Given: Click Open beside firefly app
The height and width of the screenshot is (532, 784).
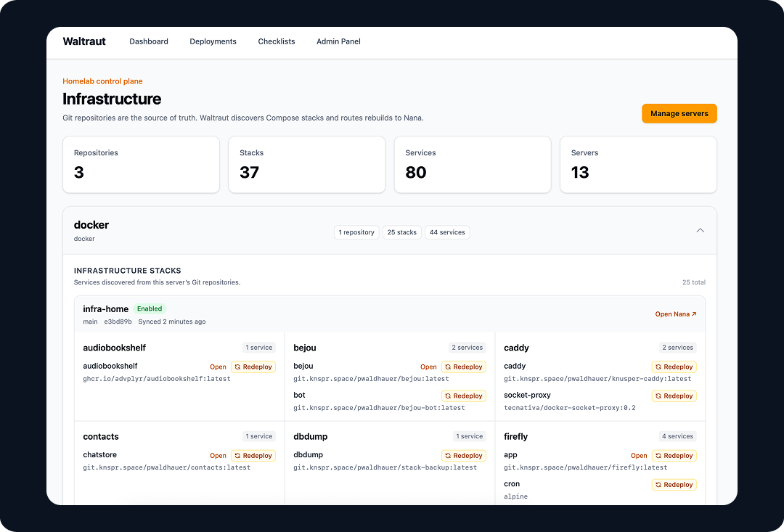Looking at the screenshot, I should pyautogui.click(x=639, y=456).
